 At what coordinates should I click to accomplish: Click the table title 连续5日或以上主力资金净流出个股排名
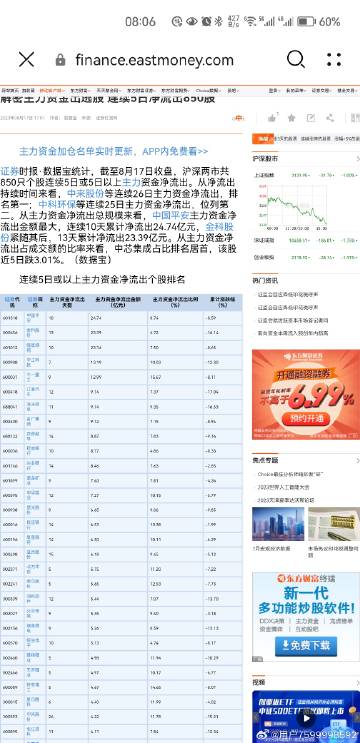(102, 280)
